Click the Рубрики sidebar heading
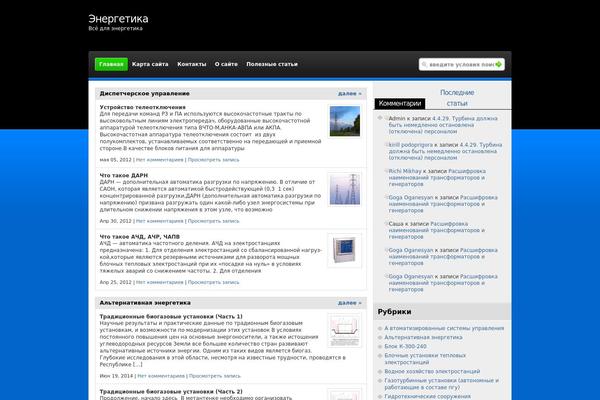Screen dimensions: 600x400 tap(394, 312)
